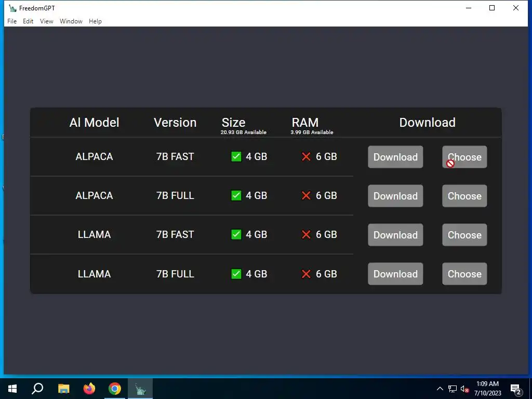The width and height of the screenshot is (532, 399).
Task: Choose the LLAMA 7B FAST model file
Action: (x=464, y=235)
